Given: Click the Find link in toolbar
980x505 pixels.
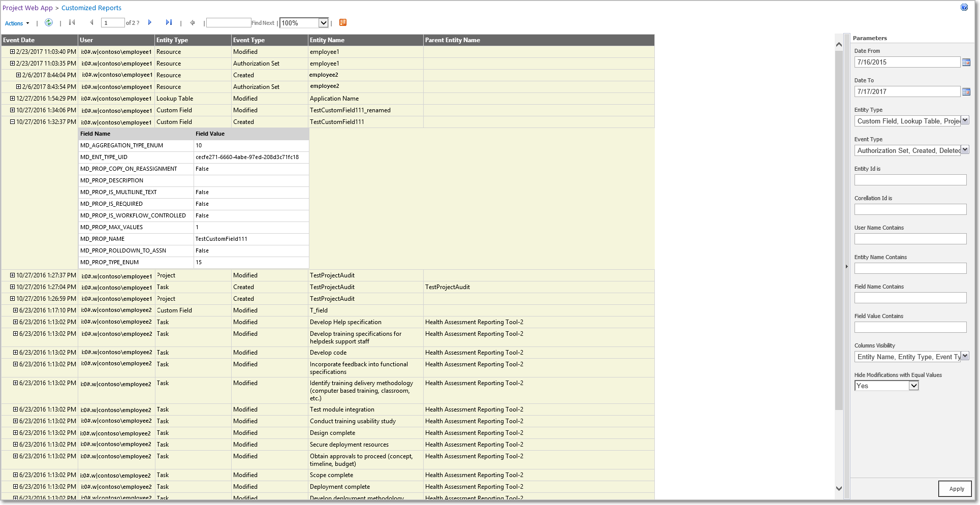Looking at the screenshot, I should pos(257,23).
